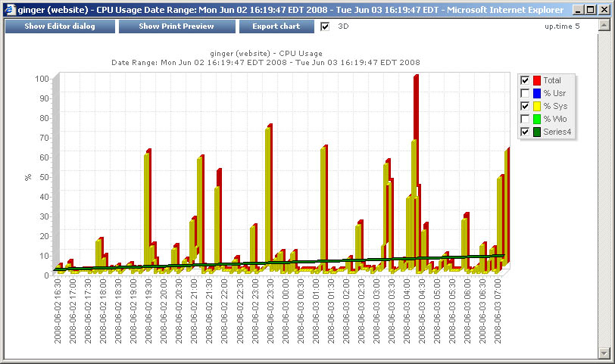Click the 50 value on y-axis
615x364 pixels.
tap(44, 177)
